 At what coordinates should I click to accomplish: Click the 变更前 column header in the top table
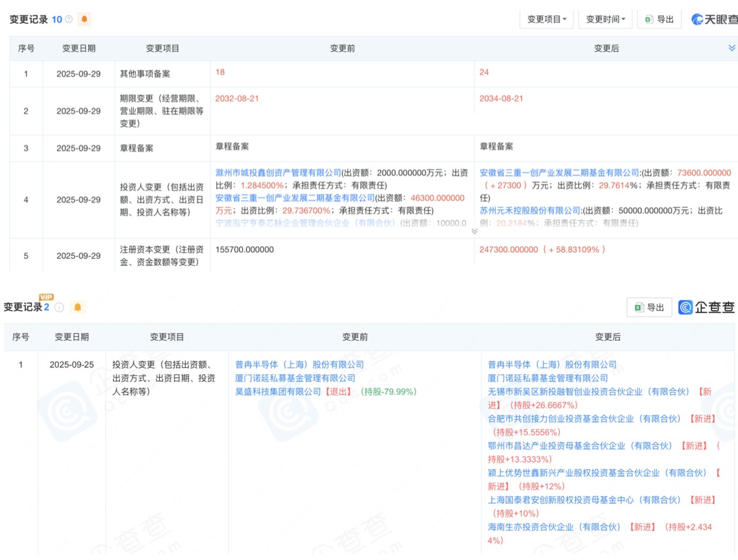coord(343,48)
